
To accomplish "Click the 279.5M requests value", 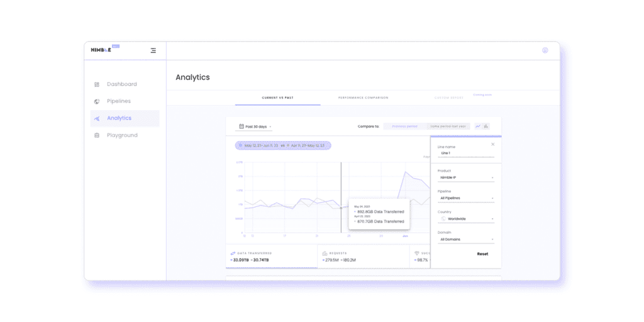I will [331, 260].
